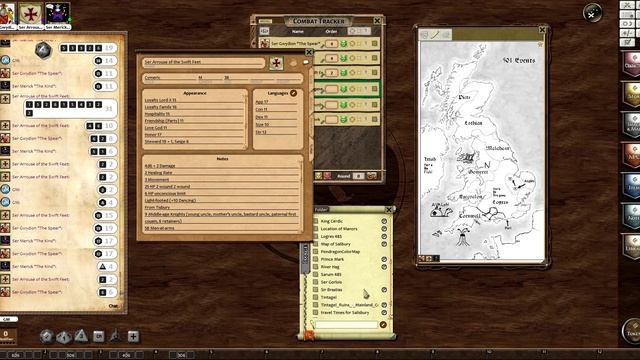The height and width of the screenshot is (360, 640).
Task: Select pencil draw tool in map window
Action: click(x=435, y=35)
